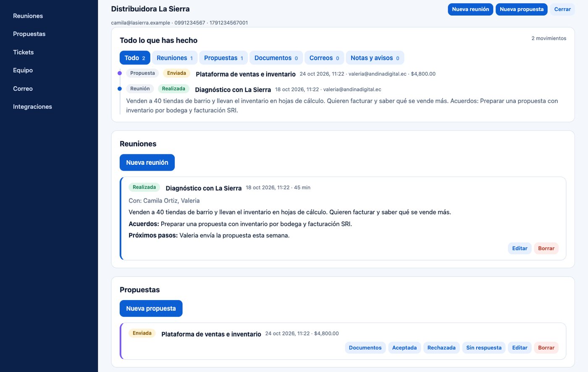588x372 pixels.
Task: Click the Reunión type badge in the timeline
Action: point(140,89)
